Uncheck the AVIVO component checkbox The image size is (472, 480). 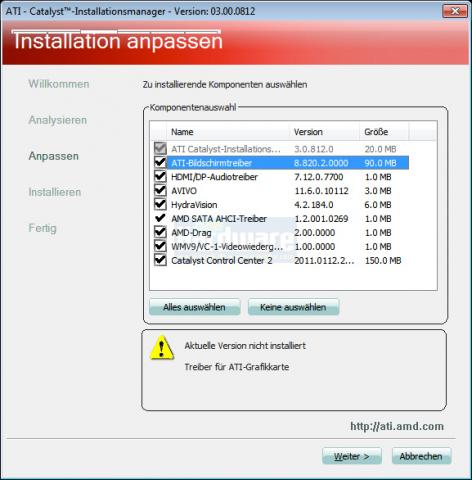click(160, 191)
